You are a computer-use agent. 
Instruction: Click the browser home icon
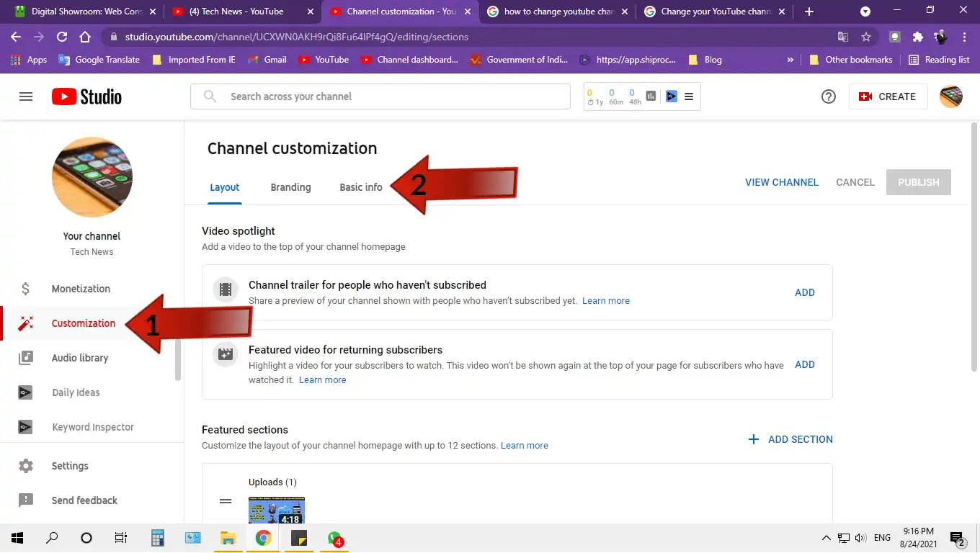click(85, 37)
